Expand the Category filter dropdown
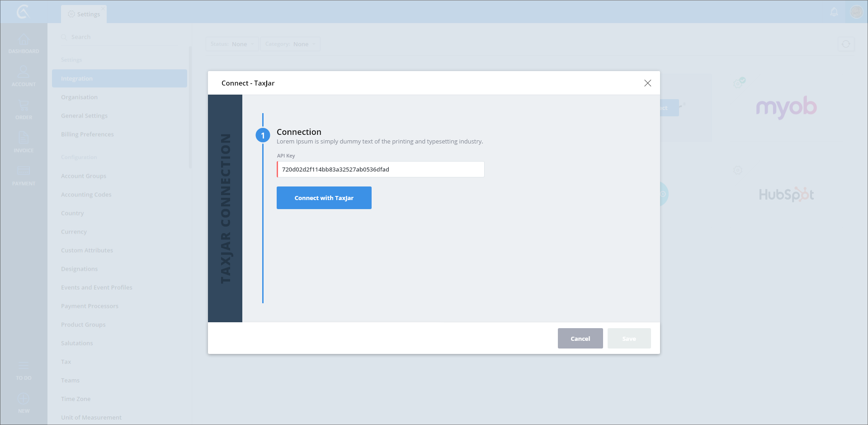 [290, 44]
